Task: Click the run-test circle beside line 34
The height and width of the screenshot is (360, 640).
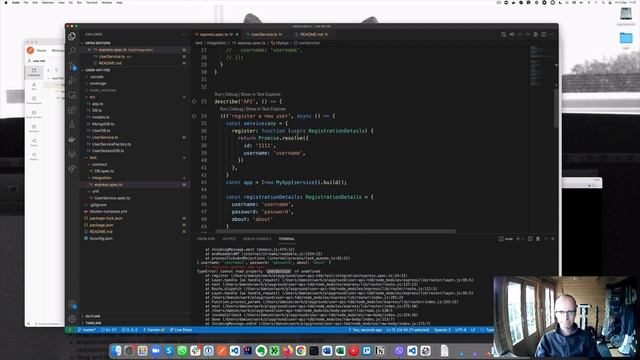Action: click(194, 116)
